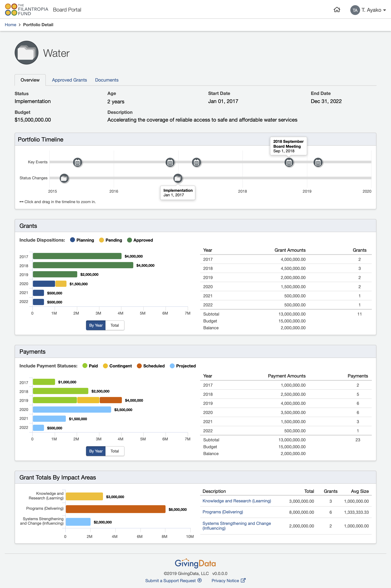Click the Payment Amounts column header
391x588 pixels.
click(287, 376)
